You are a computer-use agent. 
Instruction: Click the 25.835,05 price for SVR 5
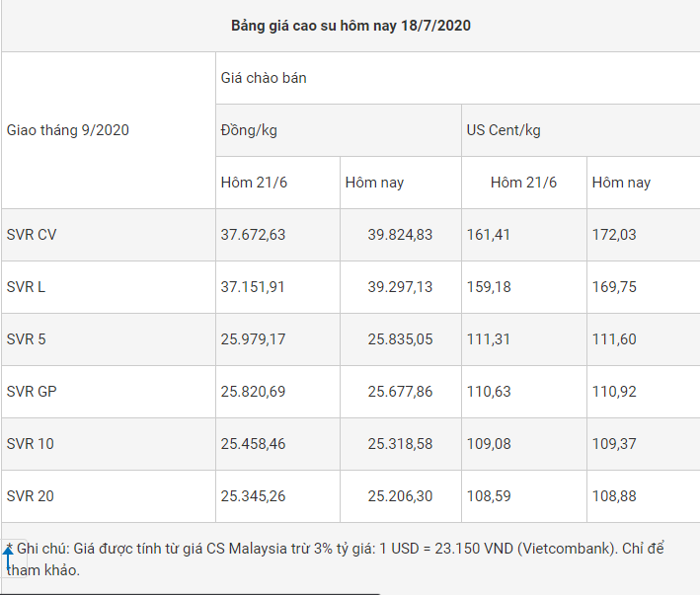click(400, 339)
